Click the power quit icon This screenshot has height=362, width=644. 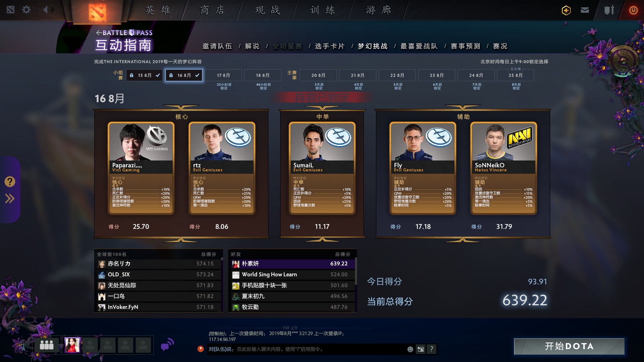(x=633, y=10)
